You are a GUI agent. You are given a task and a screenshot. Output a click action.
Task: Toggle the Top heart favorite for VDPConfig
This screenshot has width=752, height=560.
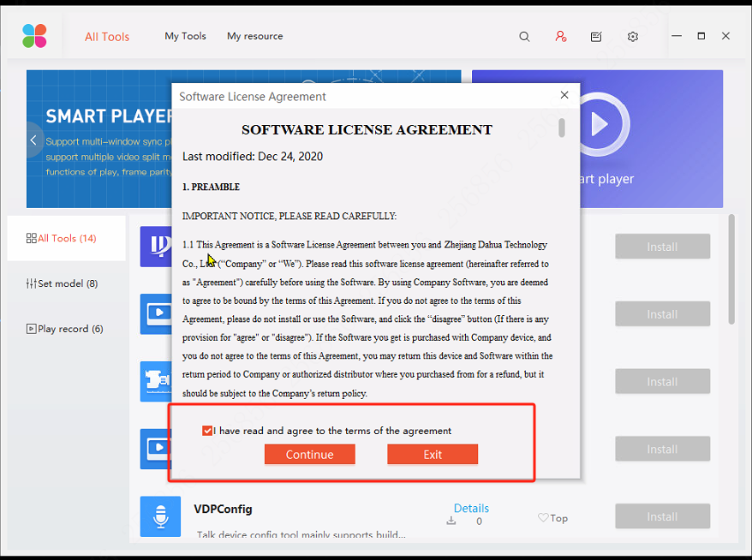point(543,517)
